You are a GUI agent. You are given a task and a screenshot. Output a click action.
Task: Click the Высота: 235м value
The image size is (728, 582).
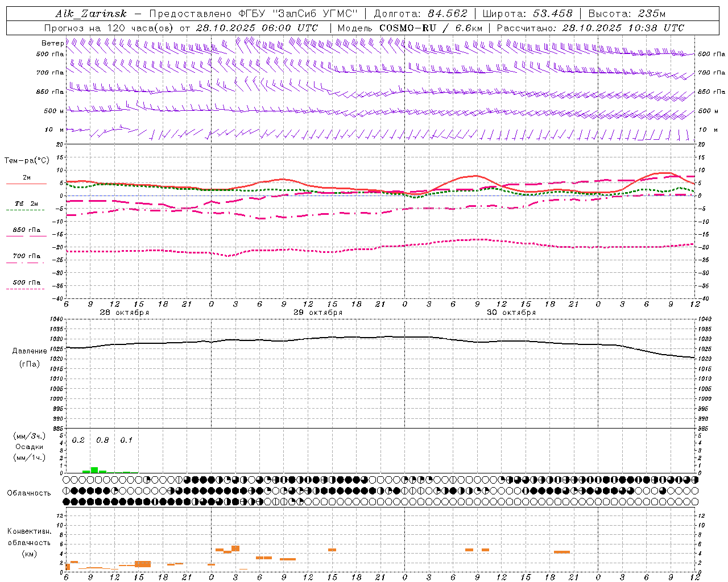pyautogui.click(x=626, y=14)
